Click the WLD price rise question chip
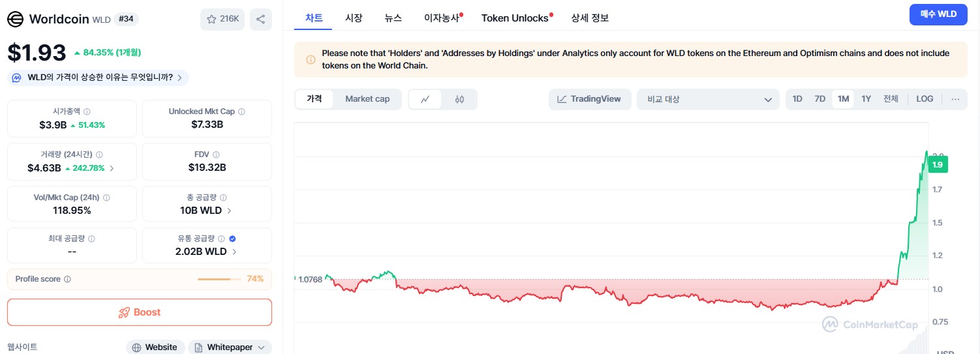 [x=99, y=78]
